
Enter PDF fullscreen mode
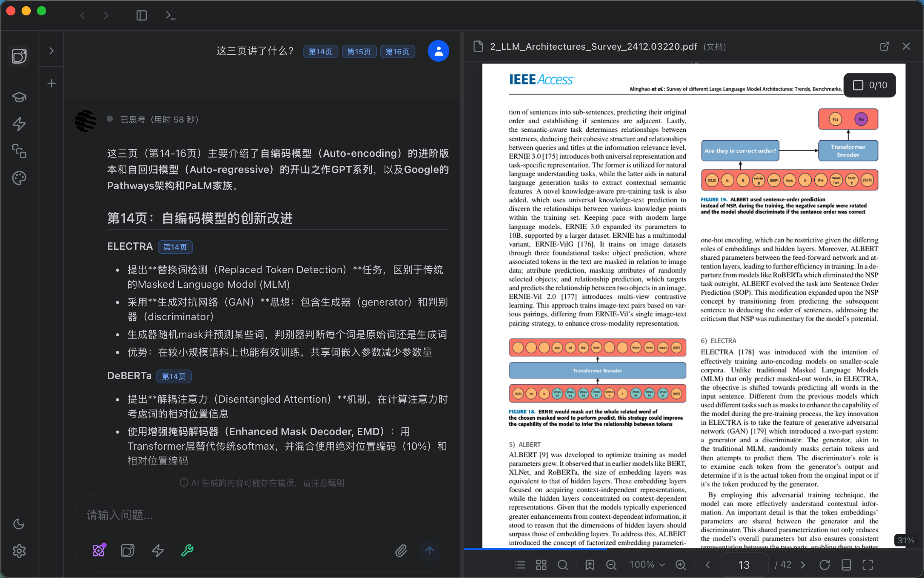click(868, 565)
